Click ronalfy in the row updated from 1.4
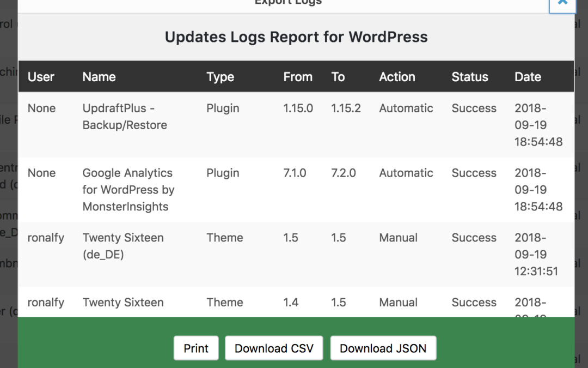The height and width of the screenshot is (368, 588). (46, 302)
